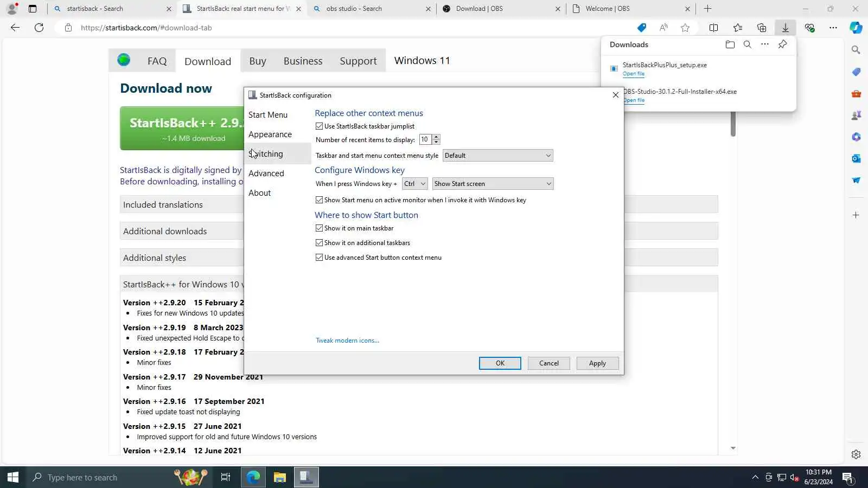Click OK in StartIsBack configuration
This screenshot has height=488, width=868.
(x=500, y=363)
